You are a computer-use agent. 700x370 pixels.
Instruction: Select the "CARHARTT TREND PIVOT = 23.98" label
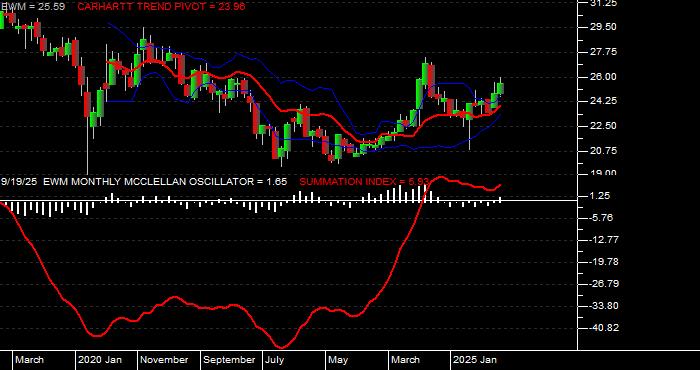(x=161, y=7)
